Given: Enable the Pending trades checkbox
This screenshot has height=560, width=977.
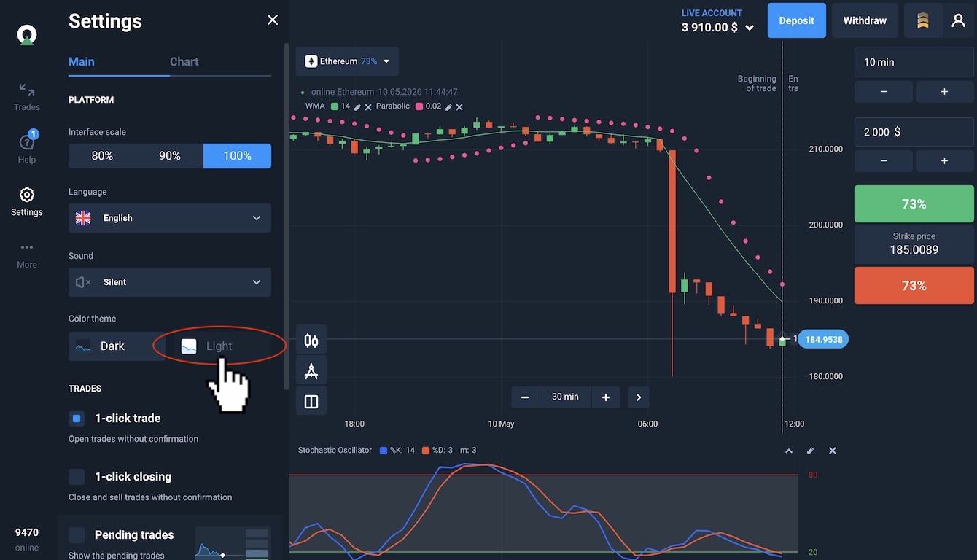Looking at the screenshot, I should [77, 535].
